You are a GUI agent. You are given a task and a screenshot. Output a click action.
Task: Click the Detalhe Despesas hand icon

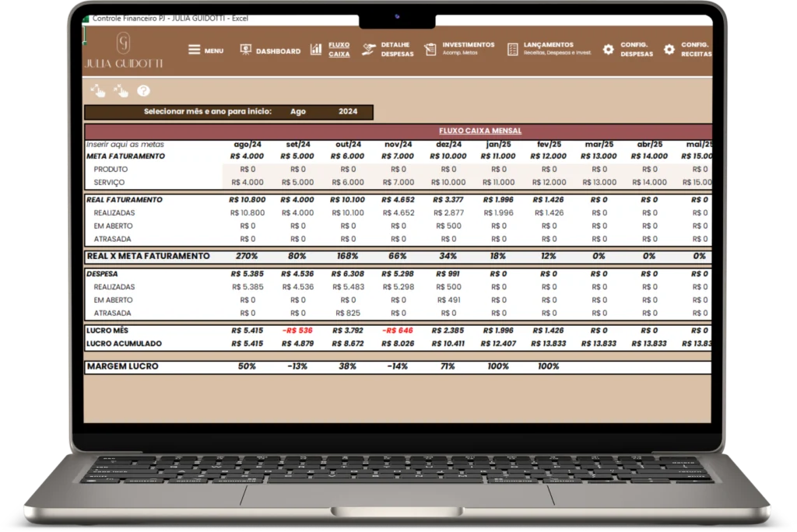click(369, 49)
